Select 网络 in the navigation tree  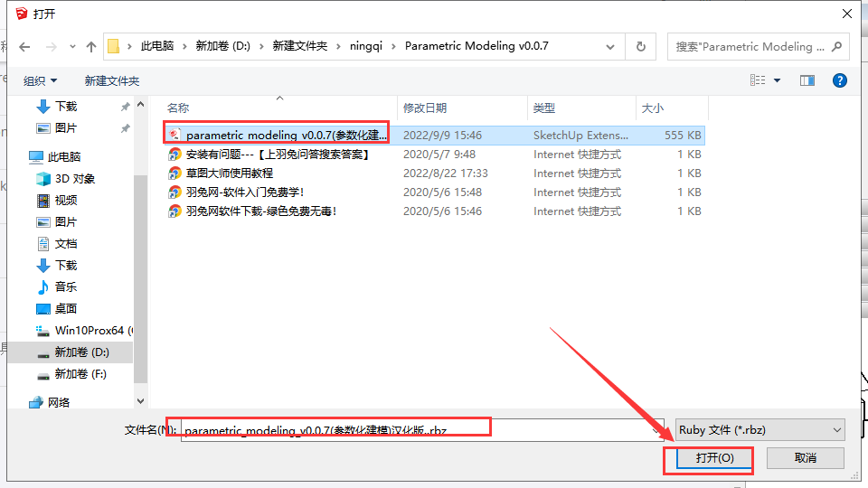(x=58, y=402)
